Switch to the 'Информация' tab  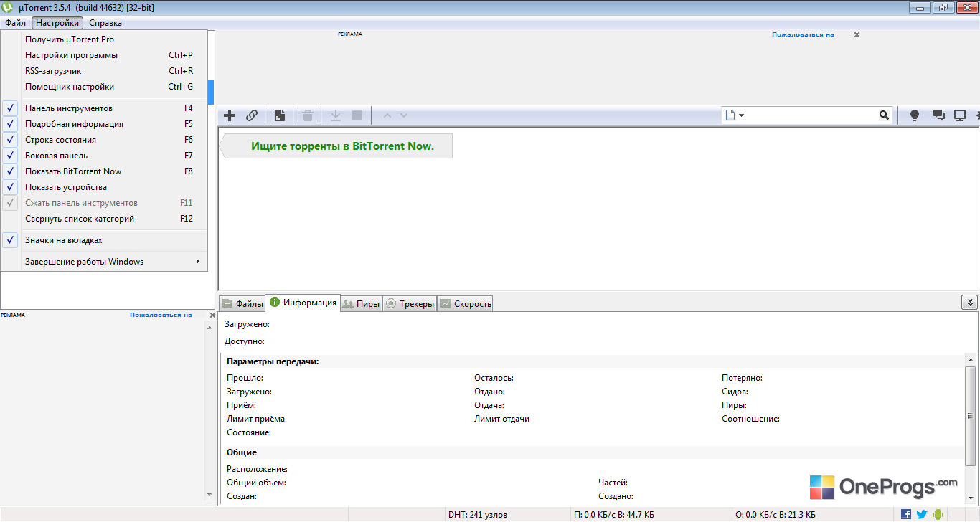click(x=303, y=303)
